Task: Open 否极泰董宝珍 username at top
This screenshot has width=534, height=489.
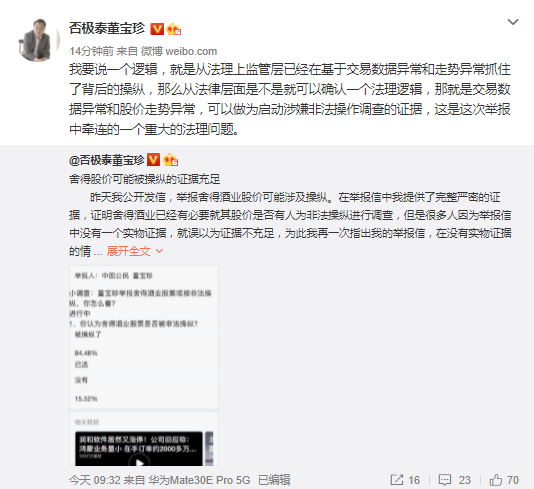Action: [x=107, y=29]
